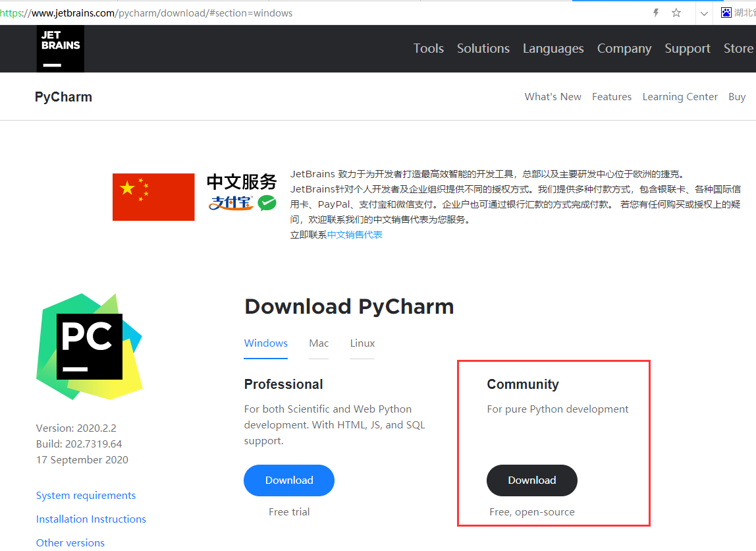Open Other versions link

click(x=70, y=542)
